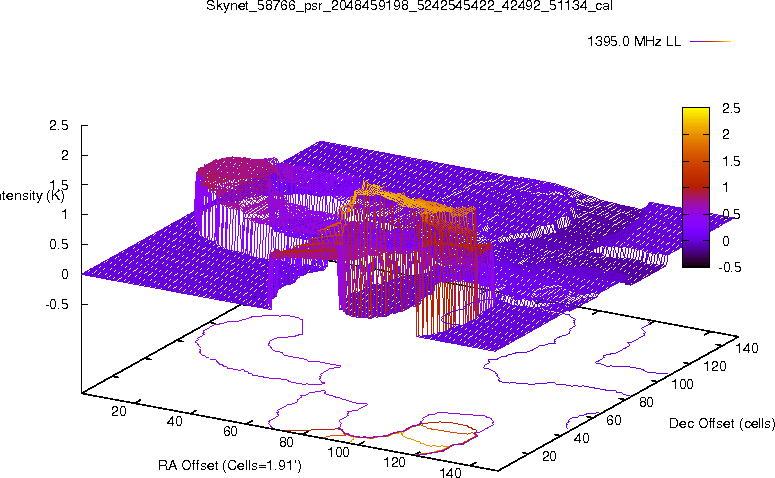Click the 80 tick on the Dec Offset axis
Viewport: 775px width, 478px height.
tap(646, 402)
